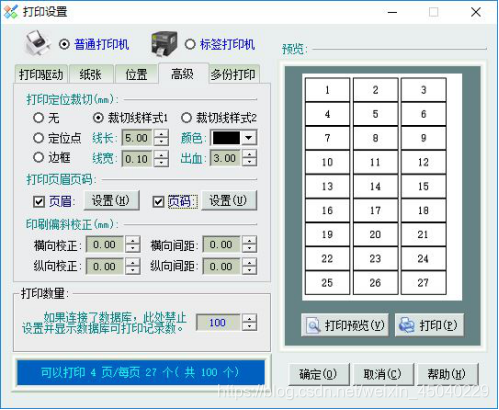Close the 打印设置 dialog window
The height and width of the screenshot is (410, 499).
(x=476, y=12)
